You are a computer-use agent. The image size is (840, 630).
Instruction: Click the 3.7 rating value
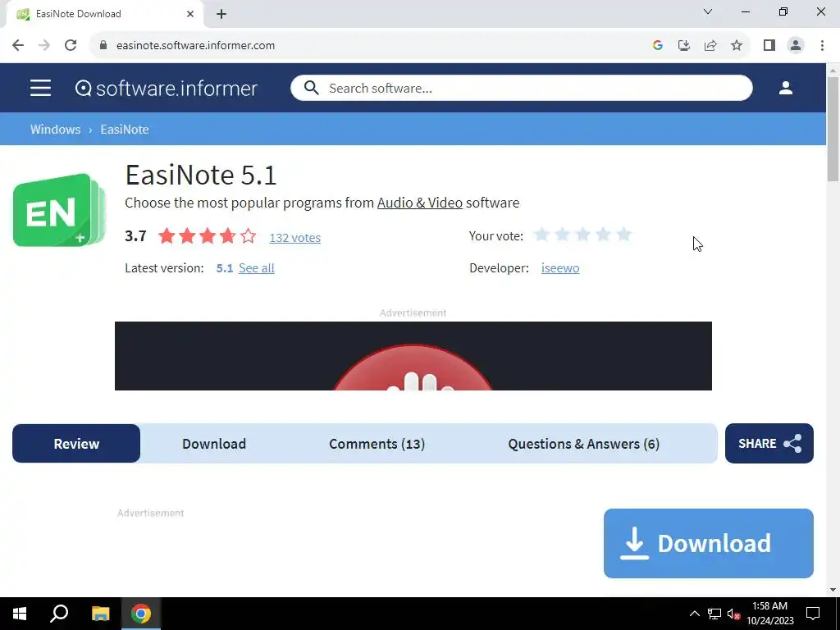click(135, 235)
